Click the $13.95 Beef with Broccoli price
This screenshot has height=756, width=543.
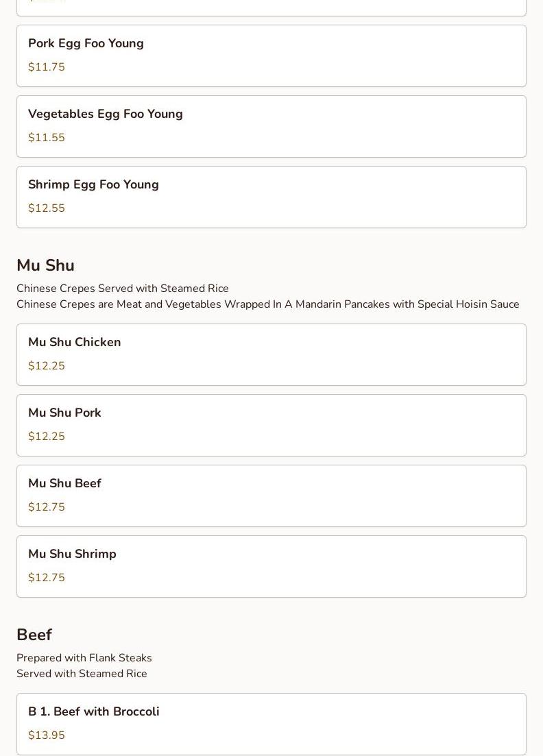point(47,735)
